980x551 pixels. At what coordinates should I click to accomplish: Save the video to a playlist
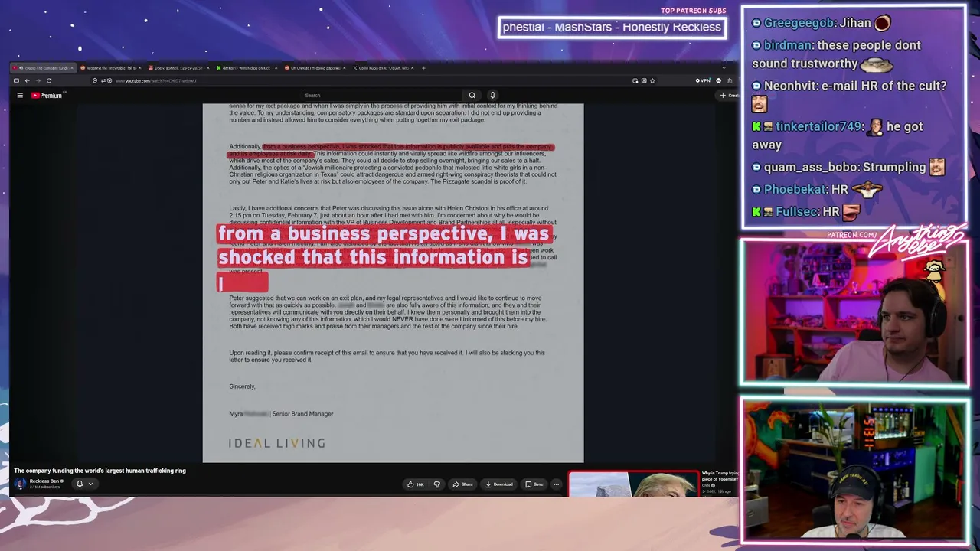coord(534,484)
